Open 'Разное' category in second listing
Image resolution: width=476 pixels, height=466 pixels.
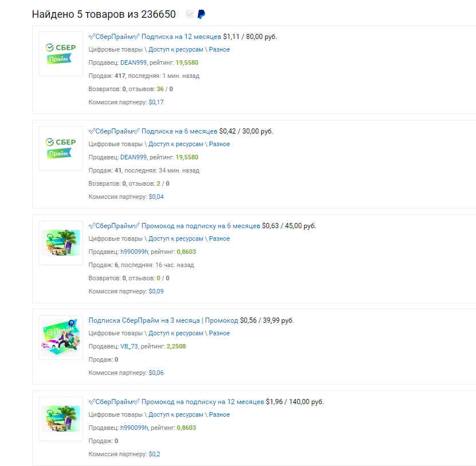219,144
